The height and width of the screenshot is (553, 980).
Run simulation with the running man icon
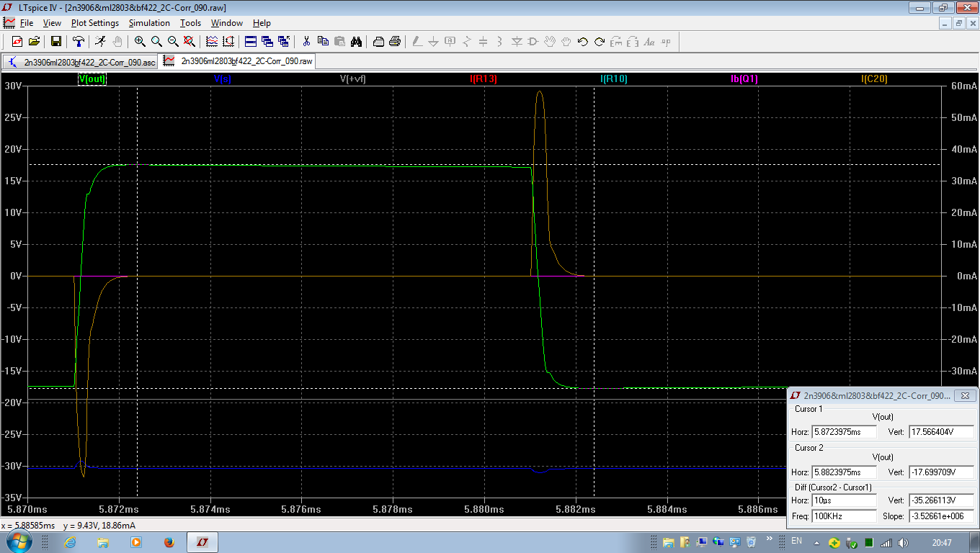point(100,42)
